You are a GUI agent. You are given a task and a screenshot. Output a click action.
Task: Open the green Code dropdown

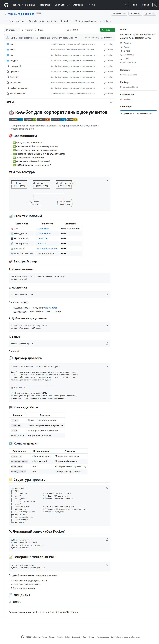coord(108,30)
